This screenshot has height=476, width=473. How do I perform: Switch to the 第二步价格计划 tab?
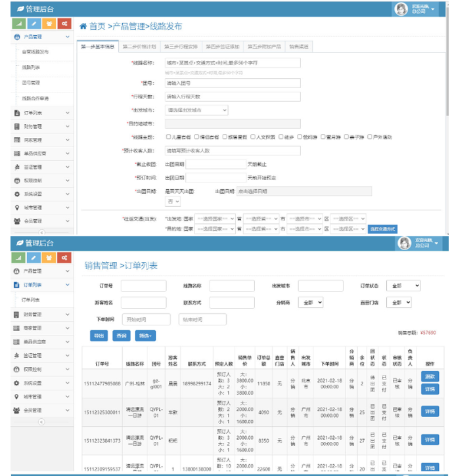click(x=139, y=47)
